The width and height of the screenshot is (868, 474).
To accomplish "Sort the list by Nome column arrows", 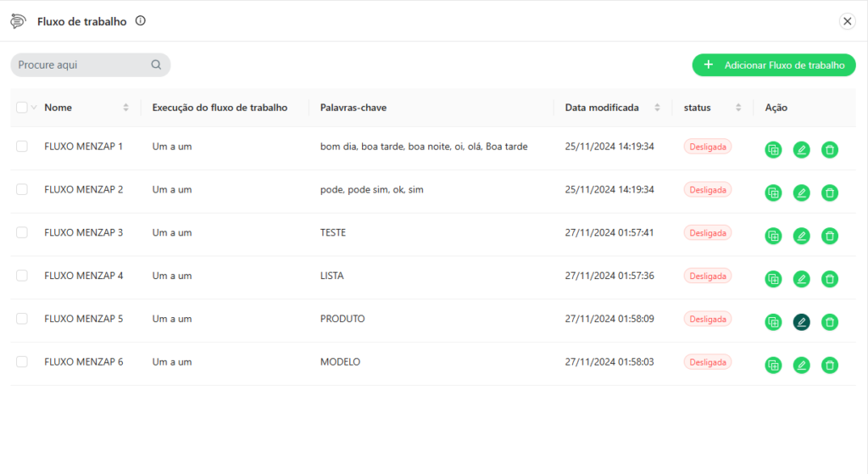I will tap(125, 108).
